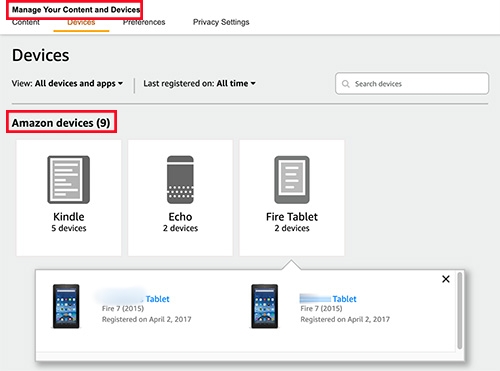
Task: Open the second Tablet device link
Action: (x=344, y=299)
